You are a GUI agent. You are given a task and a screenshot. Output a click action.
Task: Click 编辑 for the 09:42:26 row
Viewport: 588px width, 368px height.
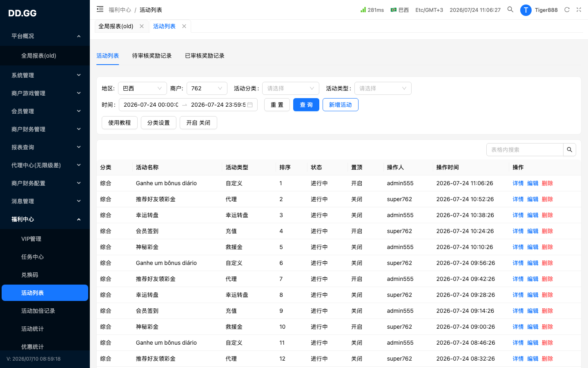[x=533, y=279]
